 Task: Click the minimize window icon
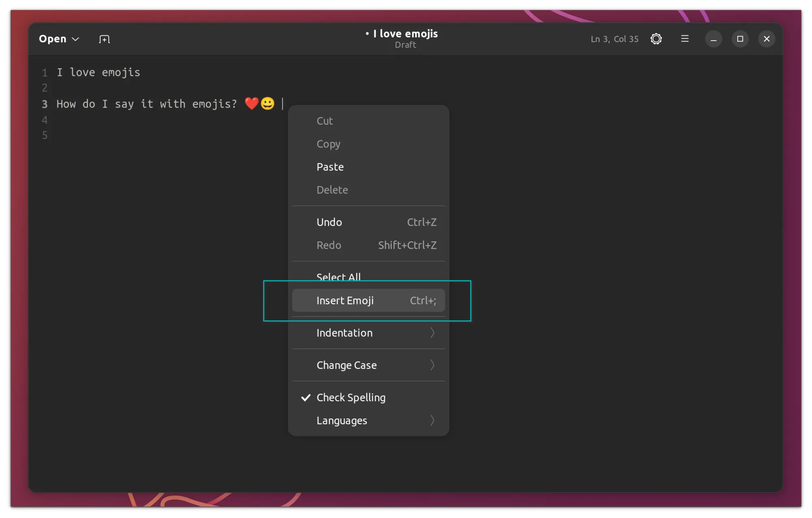[714, 39]
